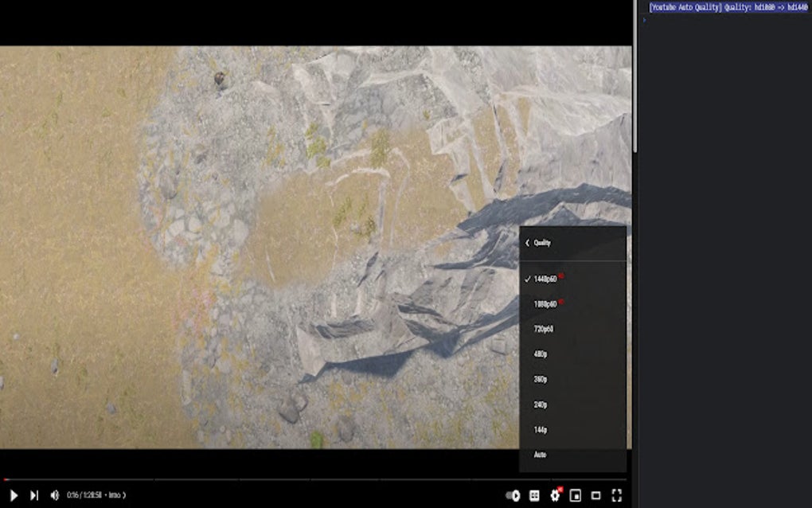
Task: Choose 1080p60 from the quality menu
Action: coord(545,304)
